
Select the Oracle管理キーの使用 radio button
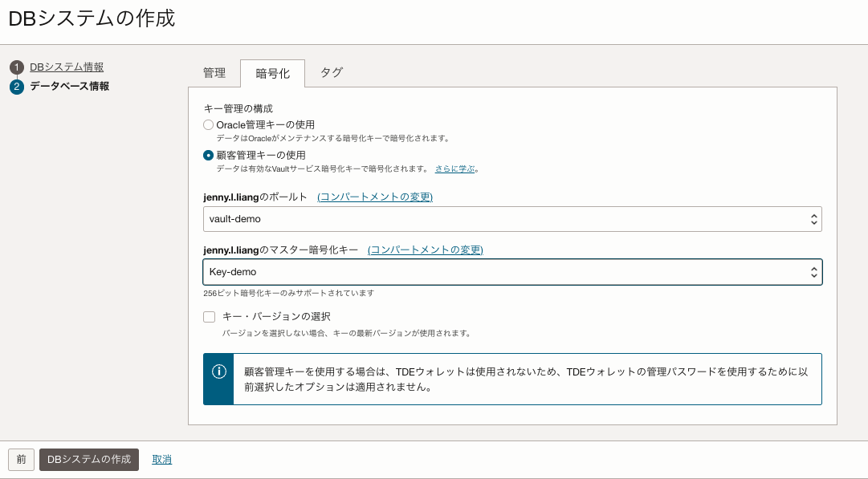[x=209, y=125]
